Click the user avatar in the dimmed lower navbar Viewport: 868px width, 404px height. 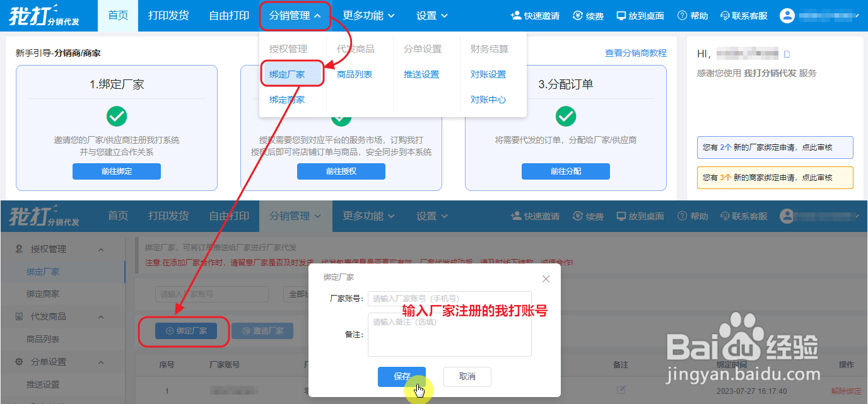point(787,216)
